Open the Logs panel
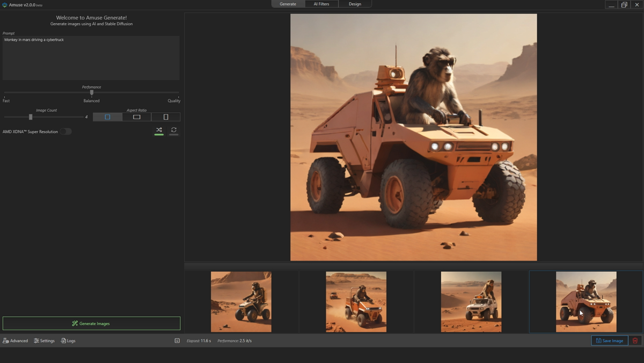Image resolution: width=644 pixels, height=363 pixels. 68,340
